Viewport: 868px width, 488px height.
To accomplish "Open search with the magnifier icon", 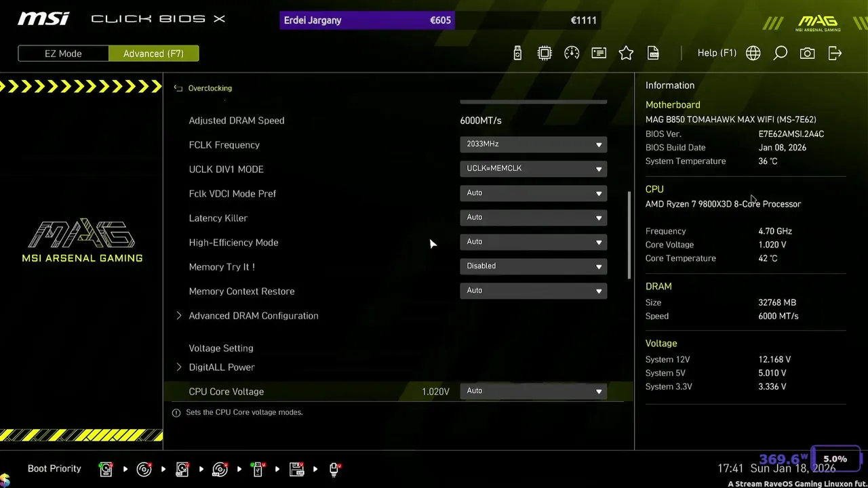I will (781, 53).
